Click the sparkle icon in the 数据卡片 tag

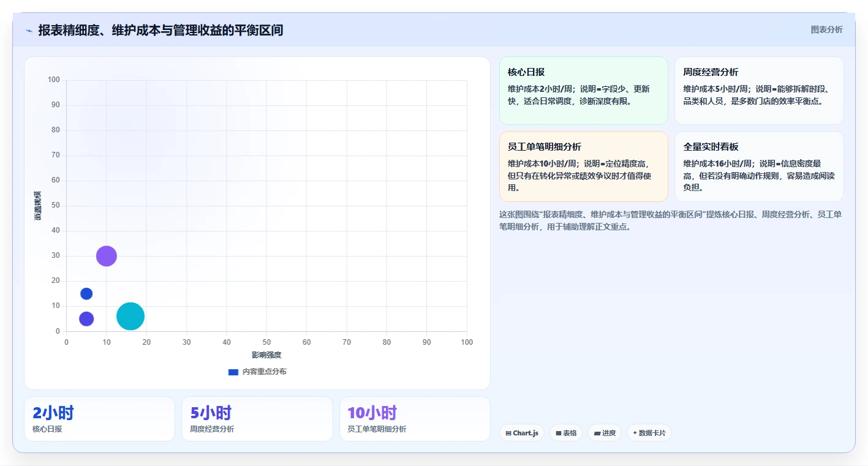[635, 434]
